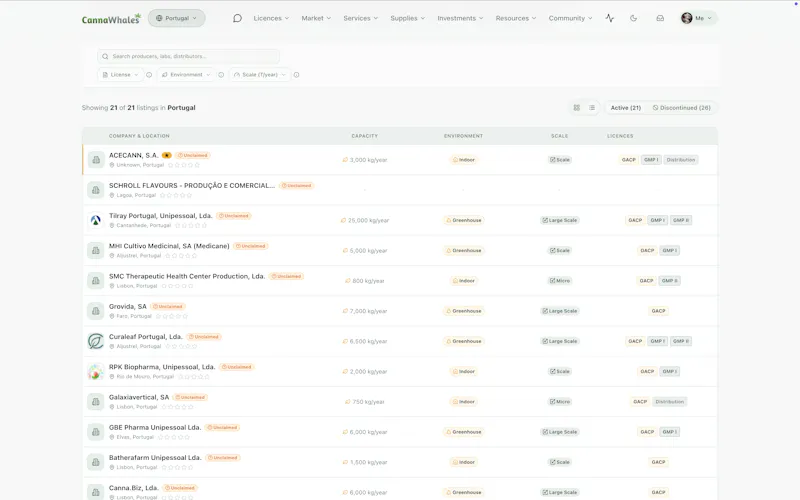Click info icon next to Environment filter
Image resolution: width=800 pixels, height=500 pixels.
click(221, 74)
